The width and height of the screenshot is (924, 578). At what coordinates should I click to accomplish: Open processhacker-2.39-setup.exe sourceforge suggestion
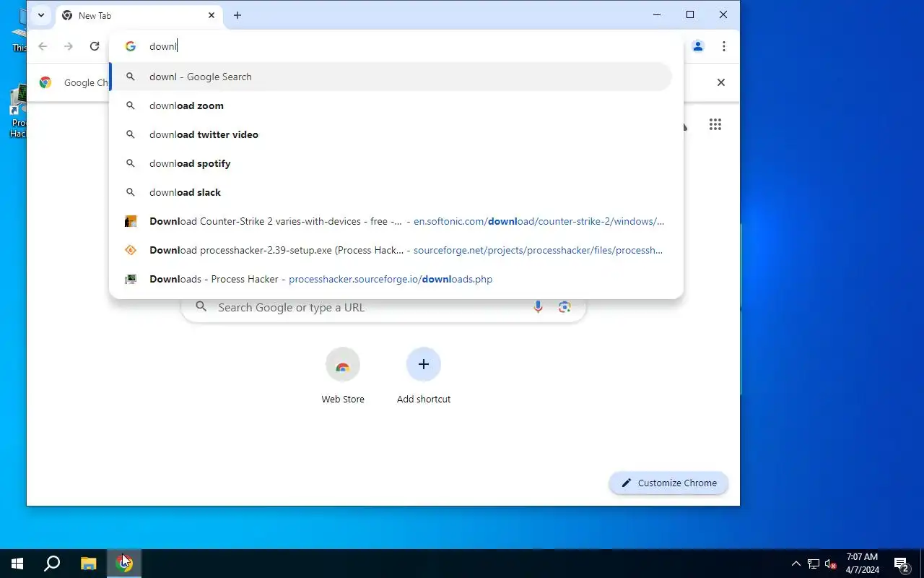391,250
